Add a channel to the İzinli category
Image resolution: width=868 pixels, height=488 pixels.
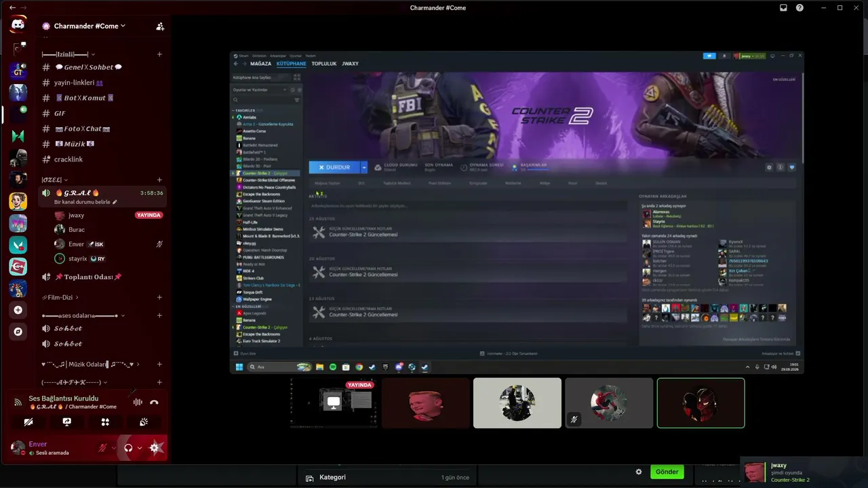coord(159,54)
